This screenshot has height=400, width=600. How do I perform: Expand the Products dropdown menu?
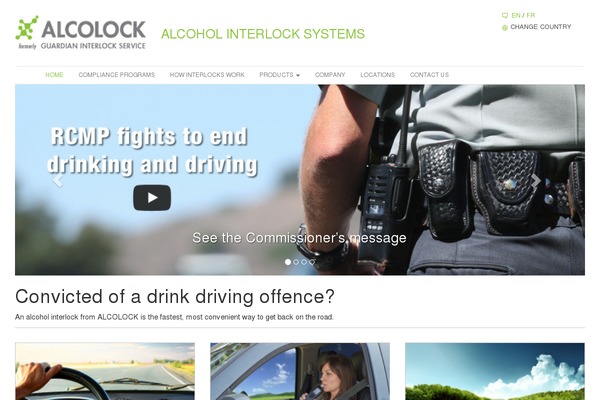coord(279,75)
